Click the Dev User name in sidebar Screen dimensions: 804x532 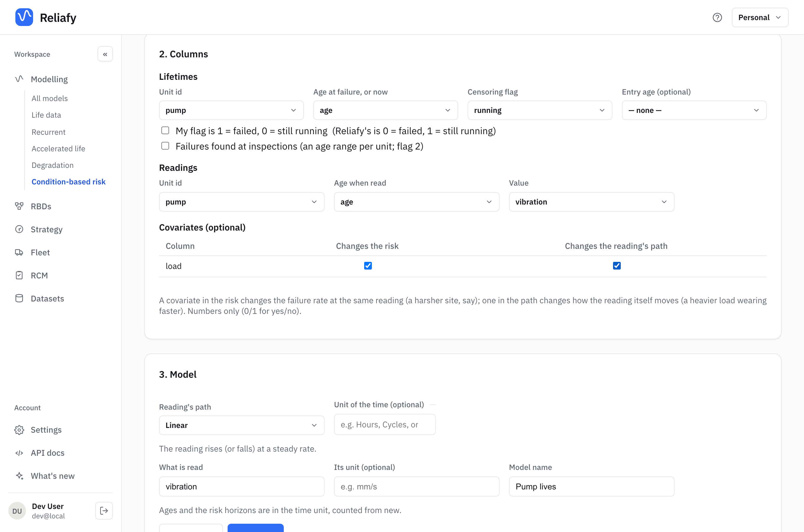pyautogui.click(x=48, y=506)
